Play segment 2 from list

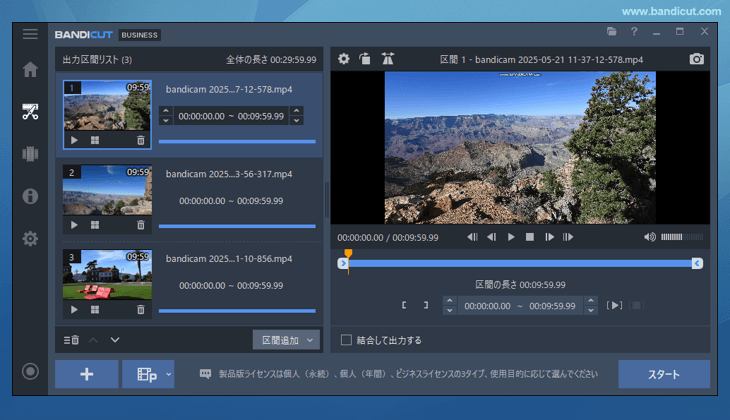click(x=74, y=225)
